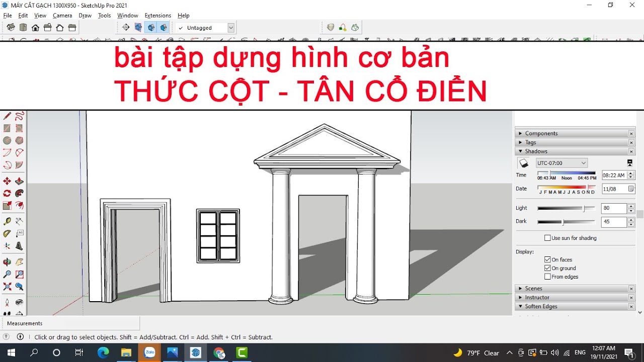Click the 08:22 AM time field
Image resolution: width=644 pixels, height=362 pixels.
(614, 175)
